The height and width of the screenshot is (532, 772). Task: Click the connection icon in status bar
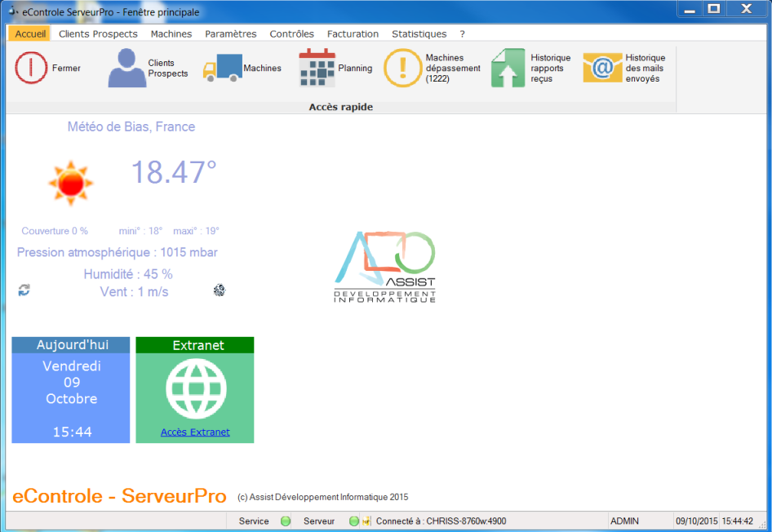point(366,521)
